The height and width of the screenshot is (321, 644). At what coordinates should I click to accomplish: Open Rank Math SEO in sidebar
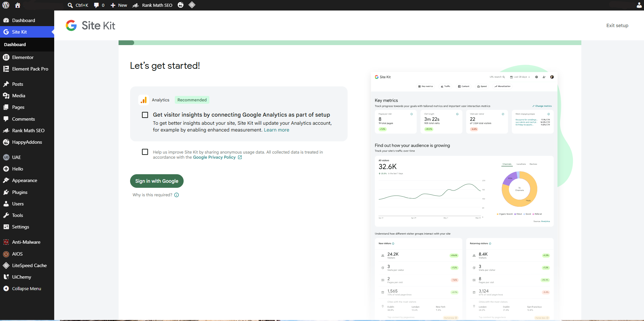(x=27, y=131)
